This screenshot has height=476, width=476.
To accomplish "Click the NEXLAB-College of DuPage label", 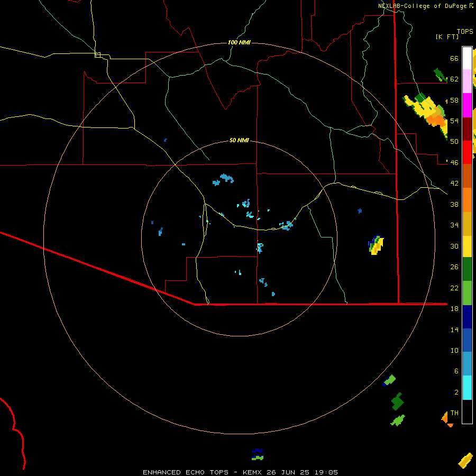I will click(x=423, y=6).
